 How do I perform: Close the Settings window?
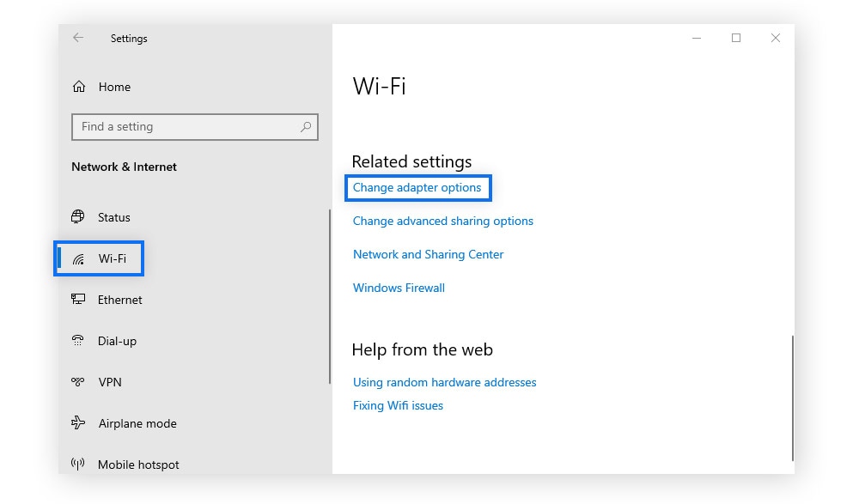[775, 38]
